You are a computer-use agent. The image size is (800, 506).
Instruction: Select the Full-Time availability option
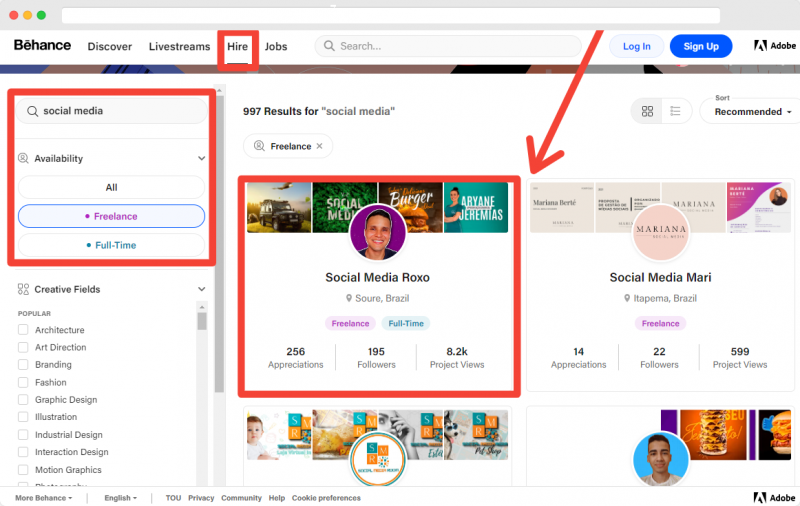111,245
